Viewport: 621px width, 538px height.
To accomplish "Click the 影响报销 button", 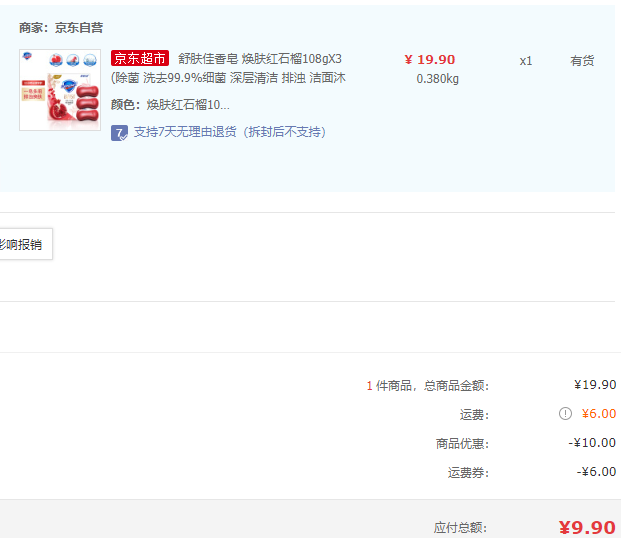I will (25, 244).
